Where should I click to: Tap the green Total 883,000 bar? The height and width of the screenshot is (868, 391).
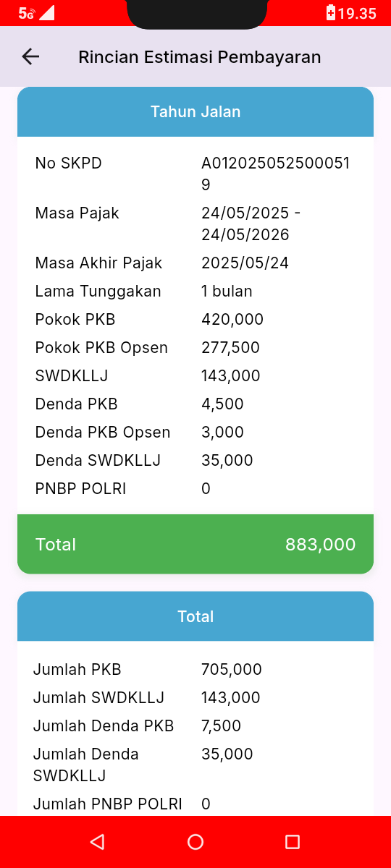tap(195, 544)
